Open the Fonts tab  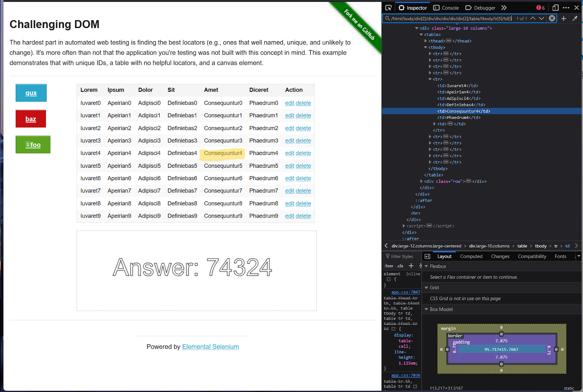[560, 256]
